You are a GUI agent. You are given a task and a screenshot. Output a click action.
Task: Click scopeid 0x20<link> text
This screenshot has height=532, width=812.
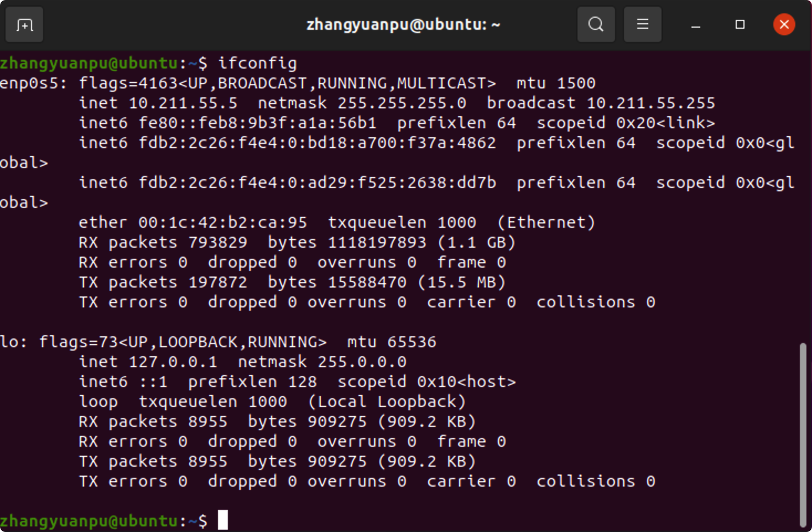pyautogui.click(x=626, y=123)
